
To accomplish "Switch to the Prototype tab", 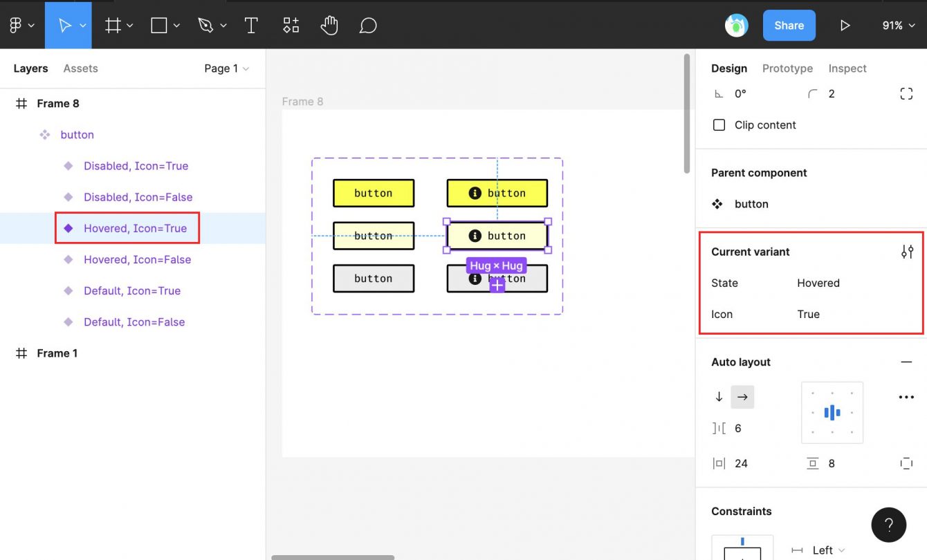I will click(x=787, y=68).
